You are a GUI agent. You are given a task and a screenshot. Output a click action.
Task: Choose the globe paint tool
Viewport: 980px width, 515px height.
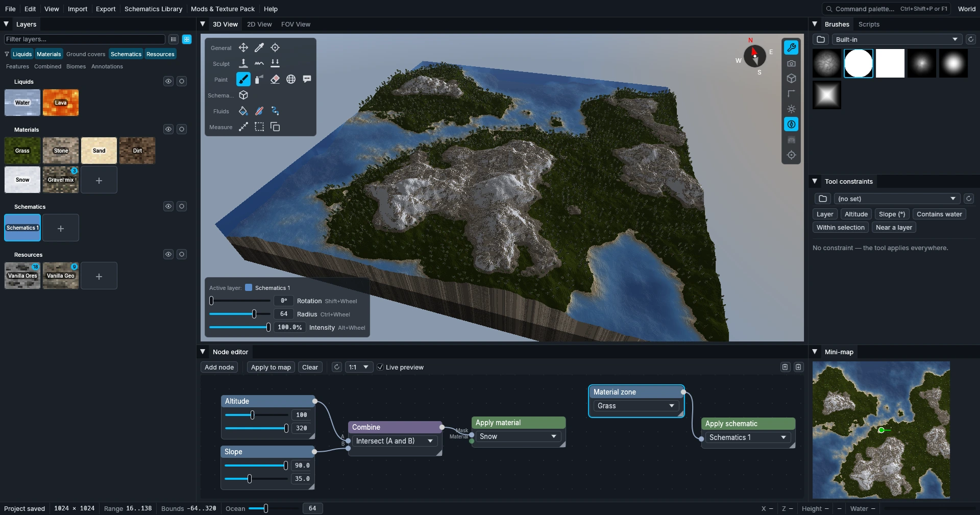pos(291,79)
